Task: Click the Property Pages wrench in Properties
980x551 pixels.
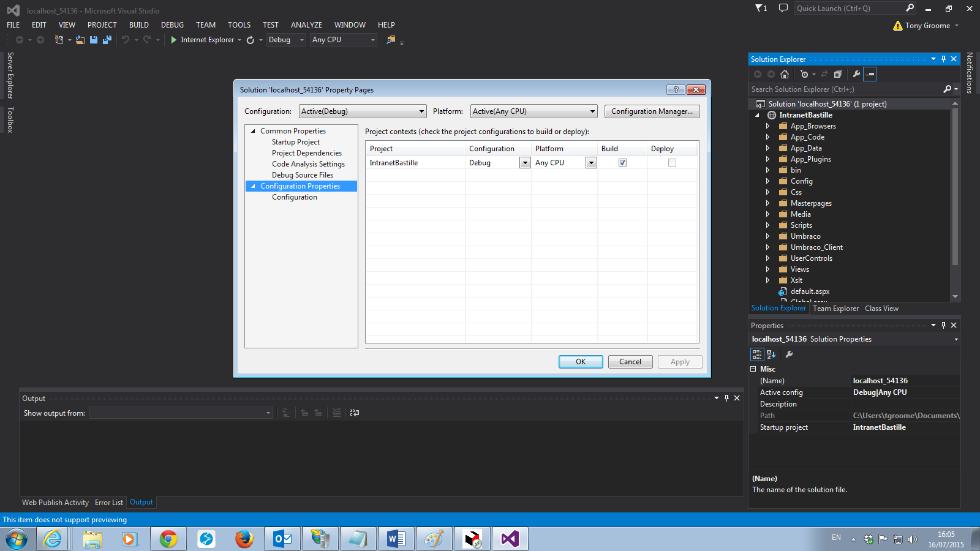Action: point(790,354)
